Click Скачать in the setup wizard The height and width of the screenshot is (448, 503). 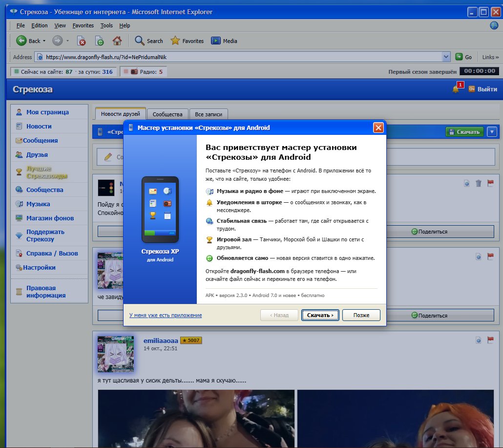click(320, 315)
